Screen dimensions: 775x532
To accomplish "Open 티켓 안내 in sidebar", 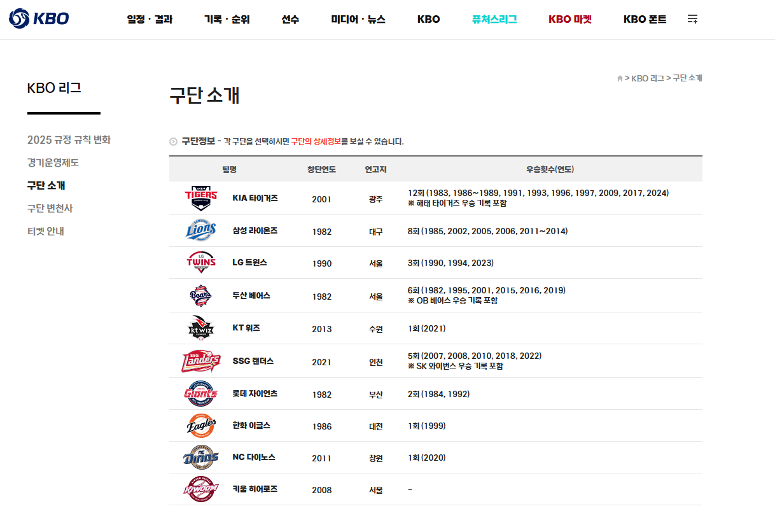I will pyautogui.click(x=46, y=231).
